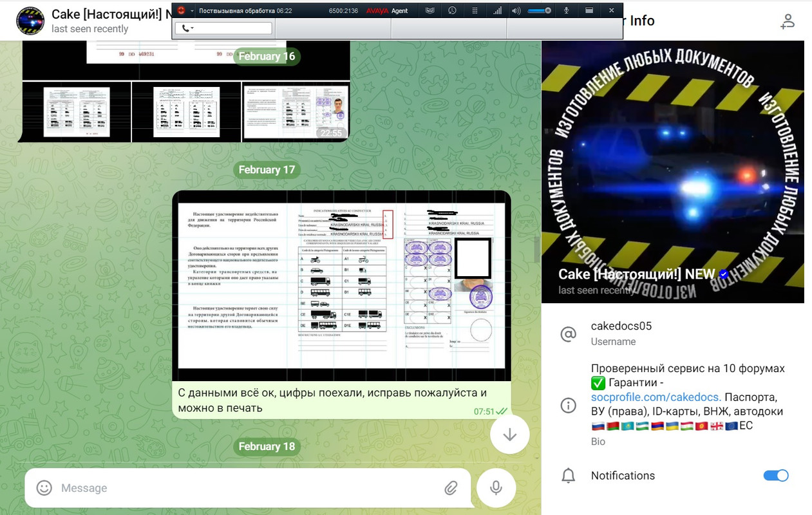Click the Bio label in User Info
The width and height of the screenshot is (812, 515).
[x=598, y=442]
